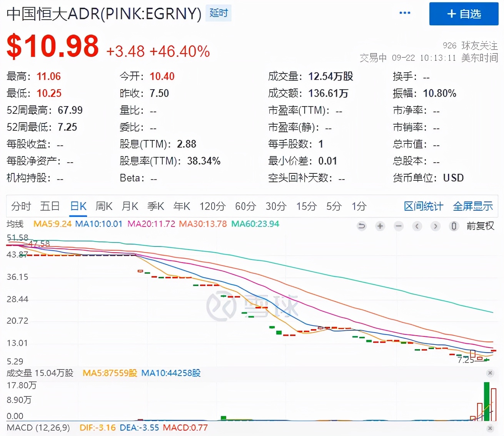Open the three-dot more options menu
Screen dimensions: 504x436
tap(405, 13)
